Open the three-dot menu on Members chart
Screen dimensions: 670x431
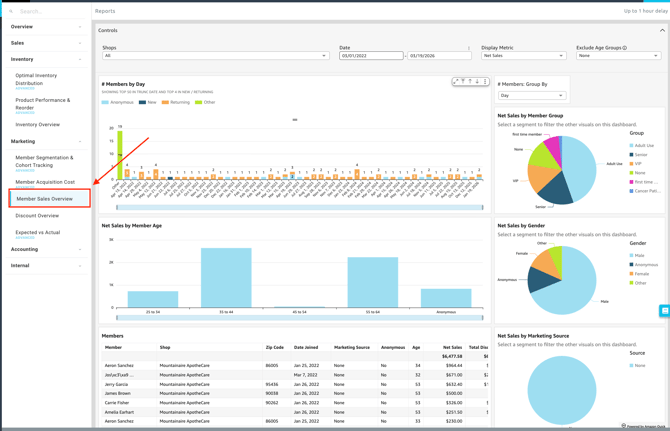click(x=485, y=82)
